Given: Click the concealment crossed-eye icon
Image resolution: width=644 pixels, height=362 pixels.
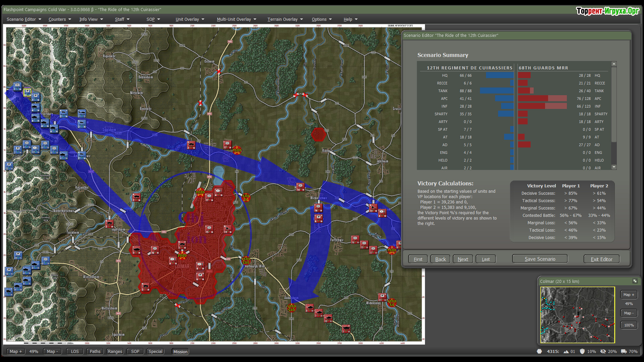Looking at the screenshot, I should pyautogui.click(x=603, y=352).
